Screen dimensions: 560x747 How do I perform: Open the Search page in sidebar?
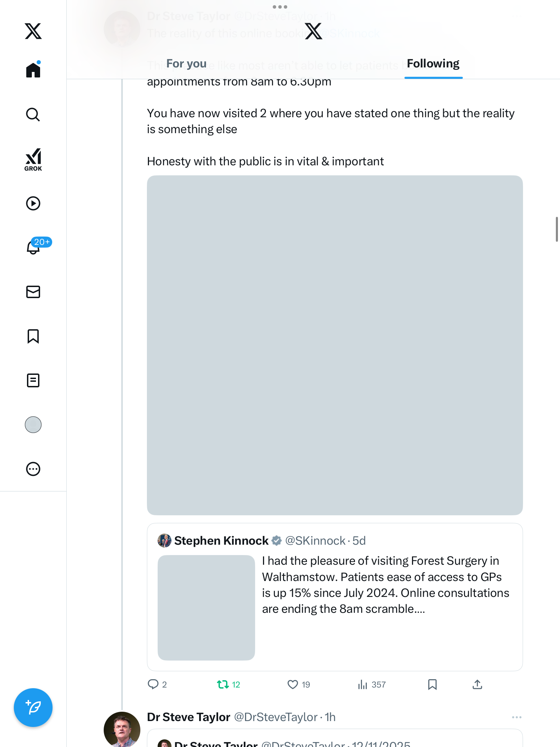tap(33, 114)
